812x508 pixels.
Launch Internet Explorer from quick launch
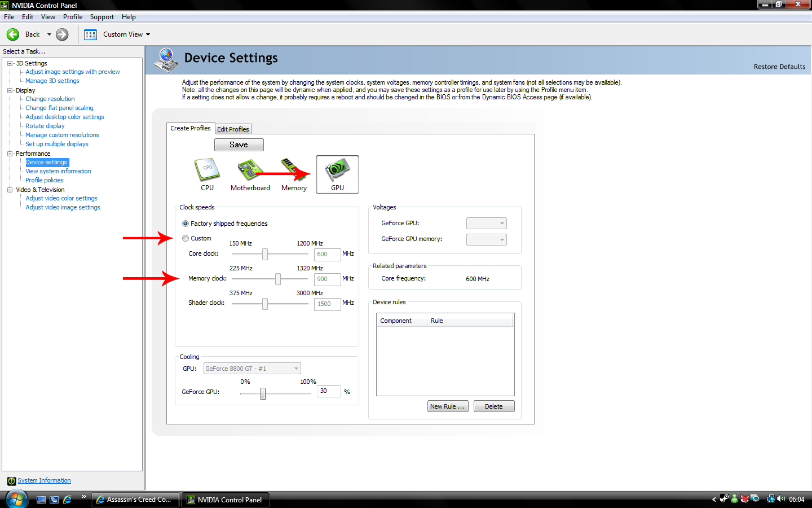pos(67,500)
